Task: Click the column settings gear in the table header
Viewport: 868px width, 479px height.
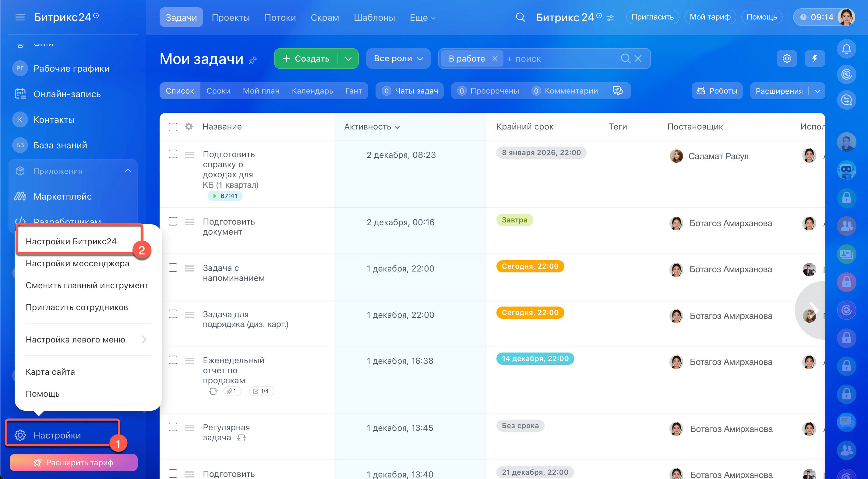Action: pos(189,127)
